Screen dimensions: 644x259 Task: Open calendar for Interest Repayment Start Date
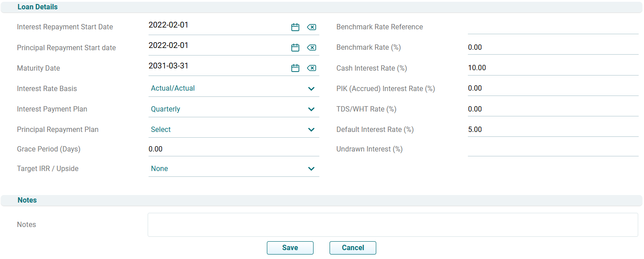[x=295, y=27]
